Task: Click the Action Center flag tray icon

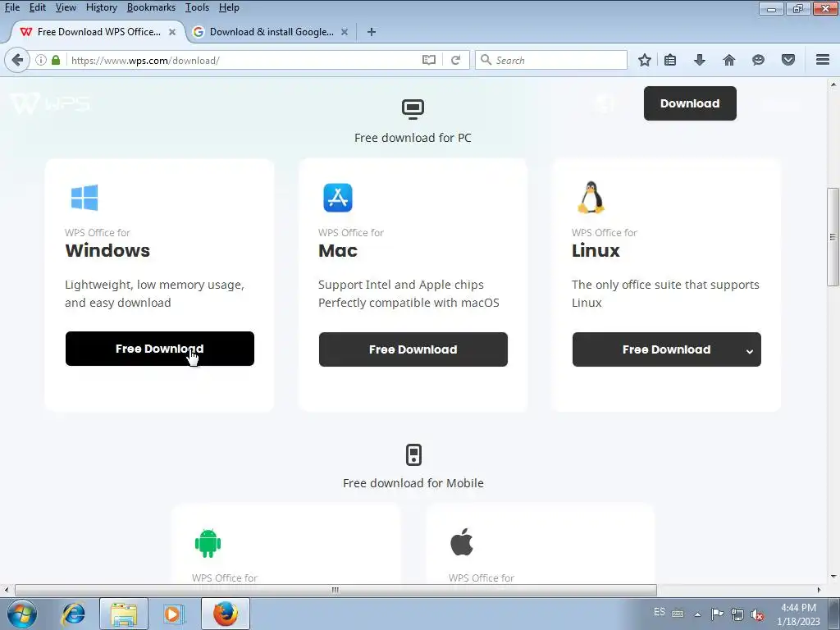Action: pos(717,614)
